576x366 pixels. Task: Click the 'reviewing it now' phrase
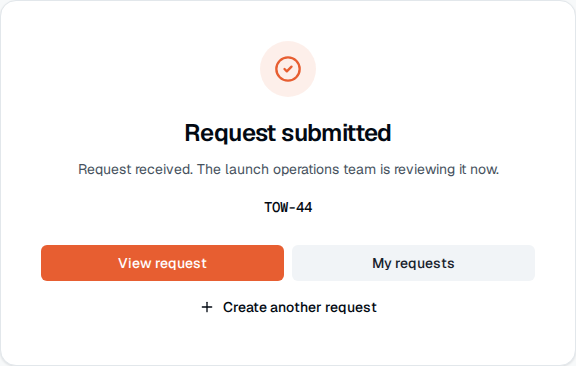point(446,169)
